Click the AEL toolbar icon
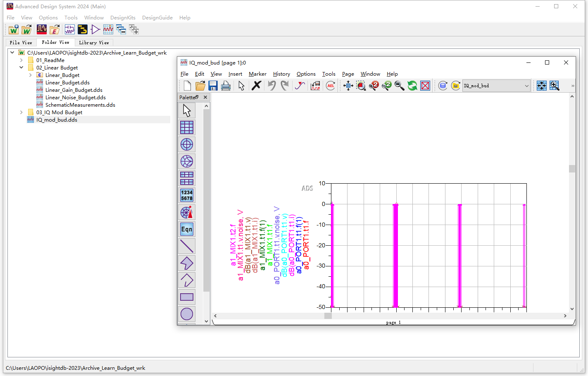The width and height of the screenshot is (588, 376). tap(331, 86)
